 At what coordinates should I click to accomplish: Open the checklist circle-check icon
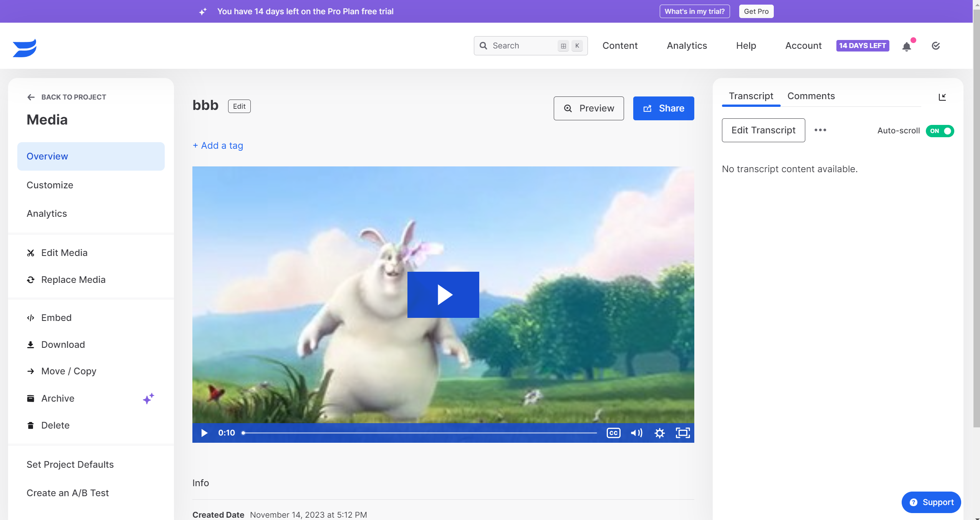pyautogui.click(x=936, y=46)
